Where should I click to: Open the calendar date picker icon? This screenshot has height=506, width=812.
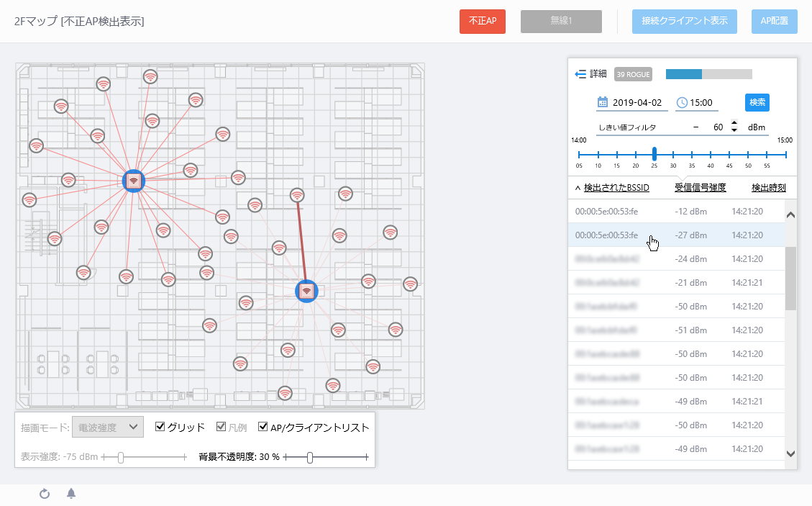pos(603,103)
